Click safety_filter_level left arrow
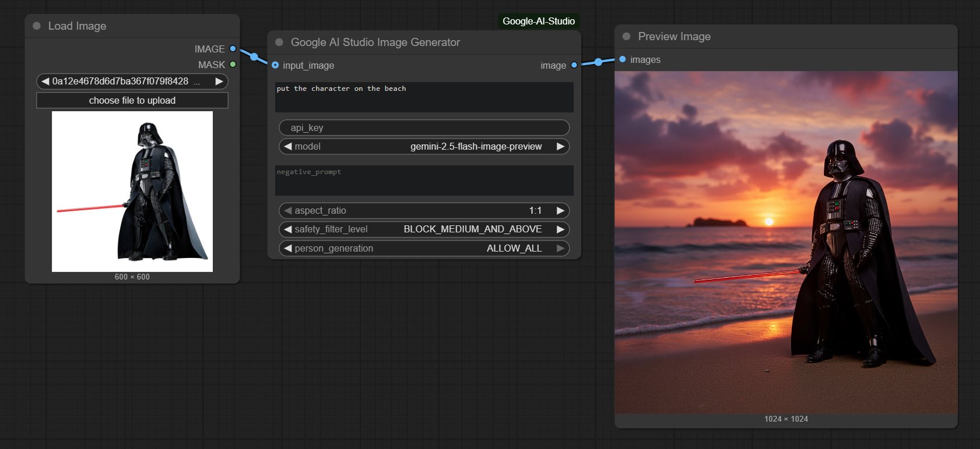This screenshot has width=980, height=449. pyautogui.click(x=287, y=229)
